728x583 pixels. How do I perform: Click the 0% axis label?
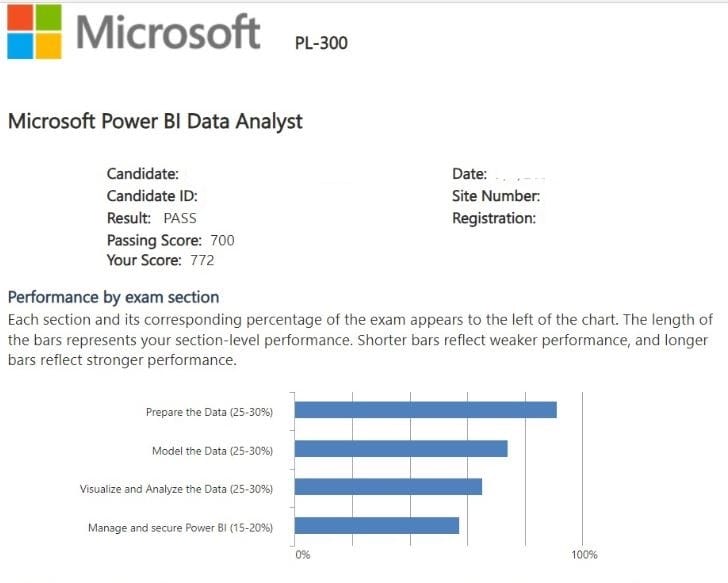tap(303, 555)
